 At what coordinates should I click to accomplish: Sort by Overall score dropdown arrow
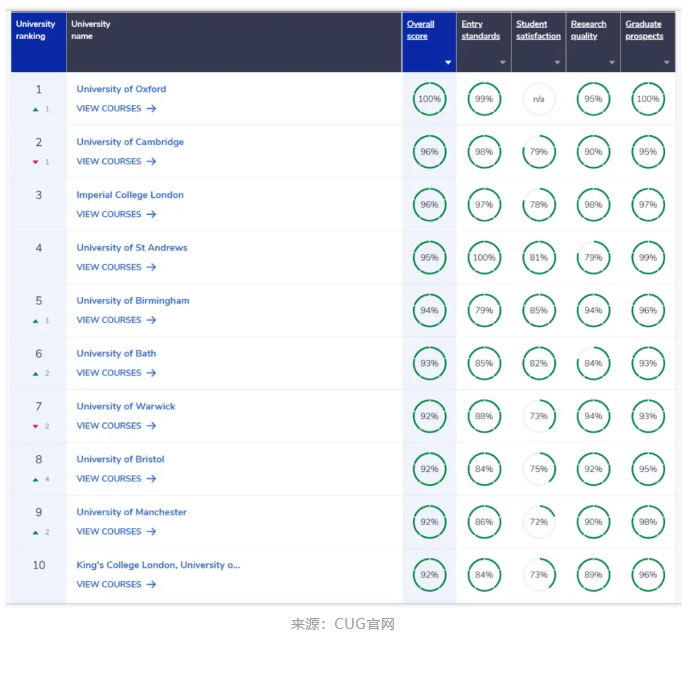click(448, 63)
